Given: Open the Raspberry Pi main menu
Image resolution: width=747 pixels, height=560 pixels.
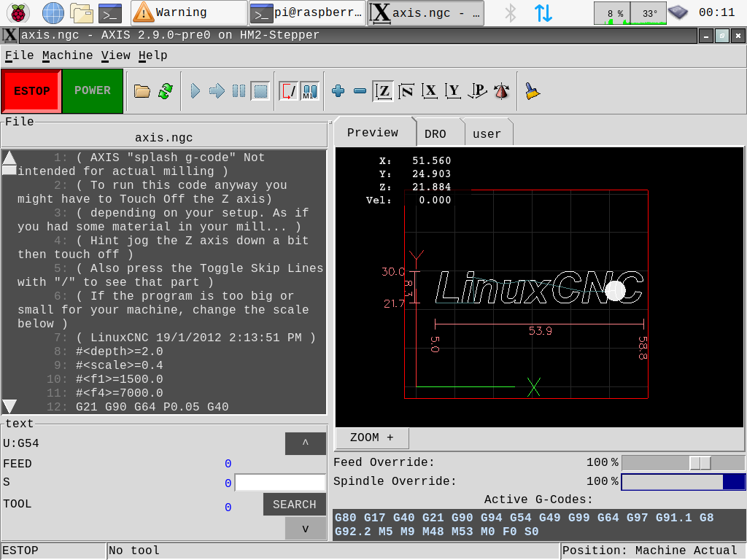Looking at the screenshot, I should point(18,13).
